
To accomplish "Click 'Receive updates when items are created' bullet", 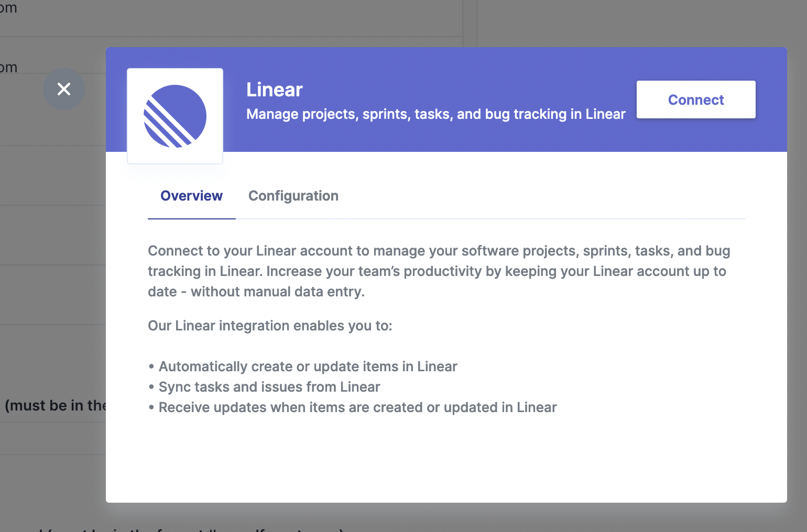I will click(353, 407).
